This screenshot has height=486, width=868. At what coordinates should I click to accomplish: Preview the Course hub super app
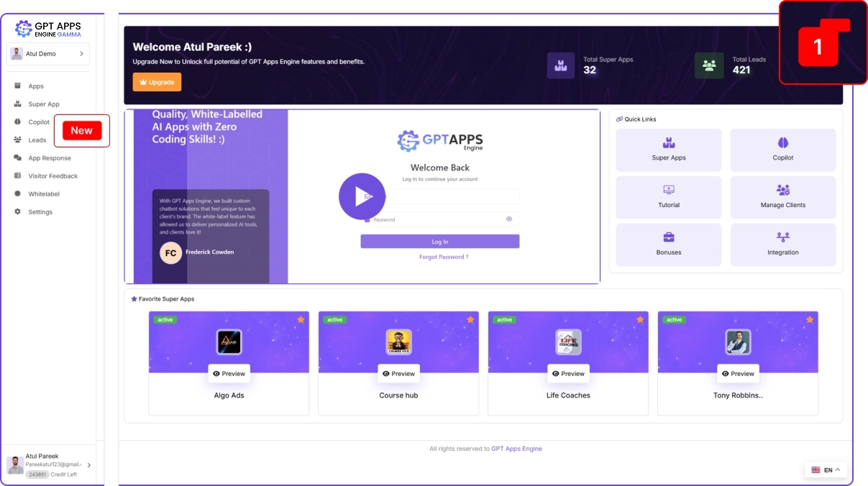pos(398,374)
